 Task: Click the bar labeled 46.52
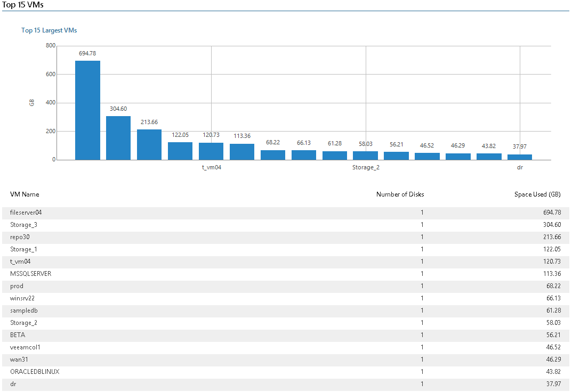click(x=427, y=156)
